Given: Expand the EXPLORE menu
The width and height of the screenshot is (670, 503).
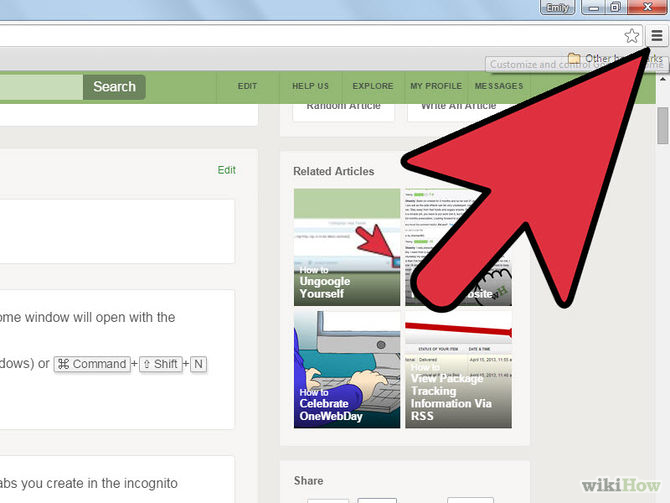Looking at the screenshot, I should [373, 86].
